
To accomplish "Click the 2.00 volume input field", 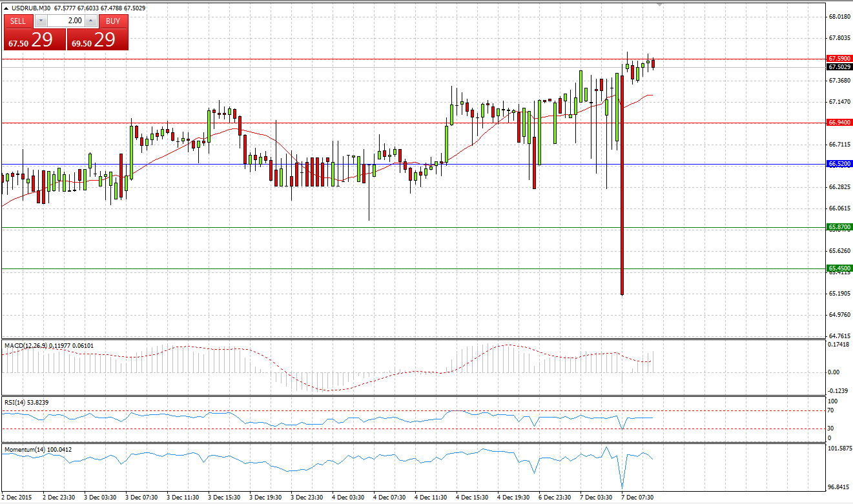I will (x=66, y=21).
